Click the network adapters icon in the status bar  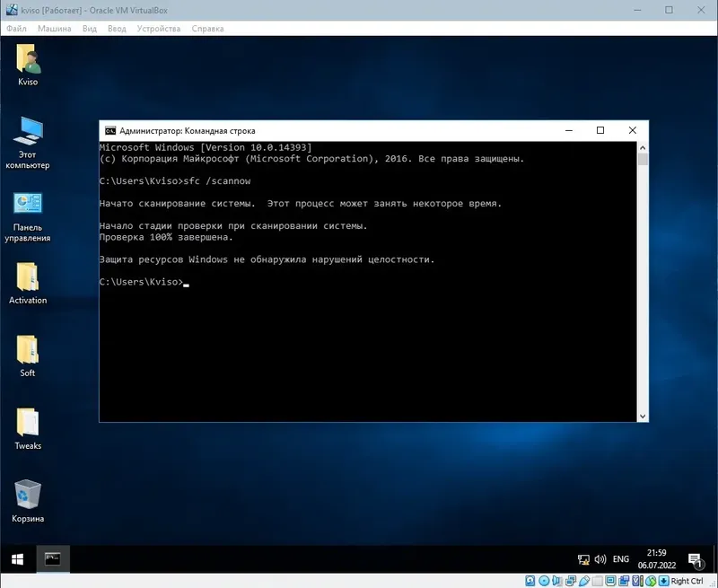tap(569, 580)
